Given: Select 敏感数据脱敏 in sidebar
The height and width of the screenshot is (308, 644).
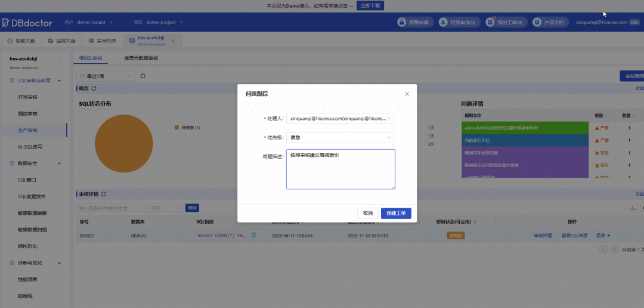Looking at the screenshot, I should [x=33, y=214].
